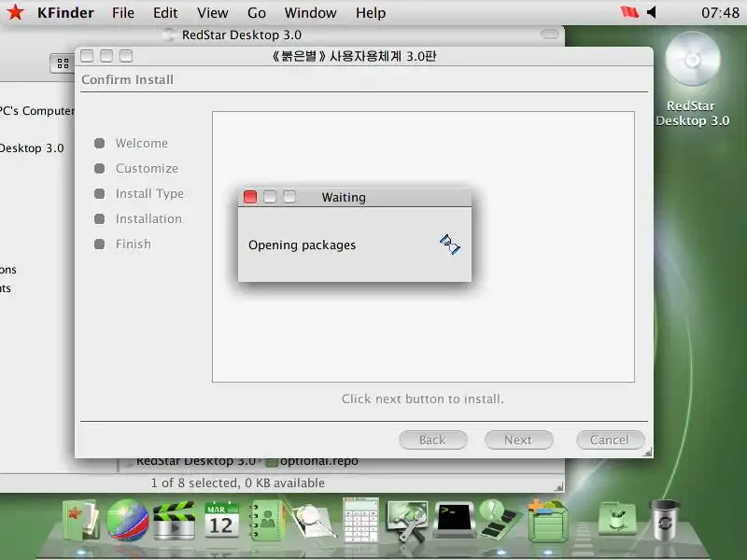747x560 pixels.
Task: Launch the web browser globe in dock
Action: pos(127,520)
